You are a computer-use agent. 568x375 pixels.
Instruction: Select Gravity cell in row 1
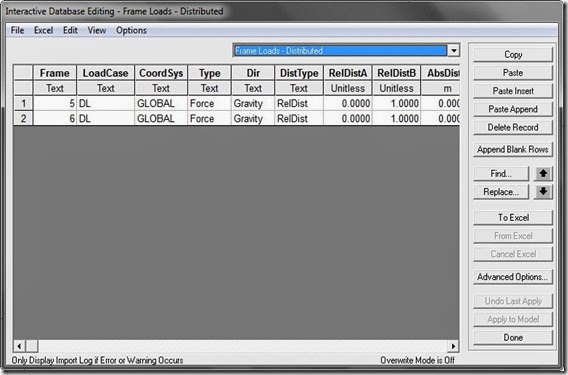click(x=253, y=103)
